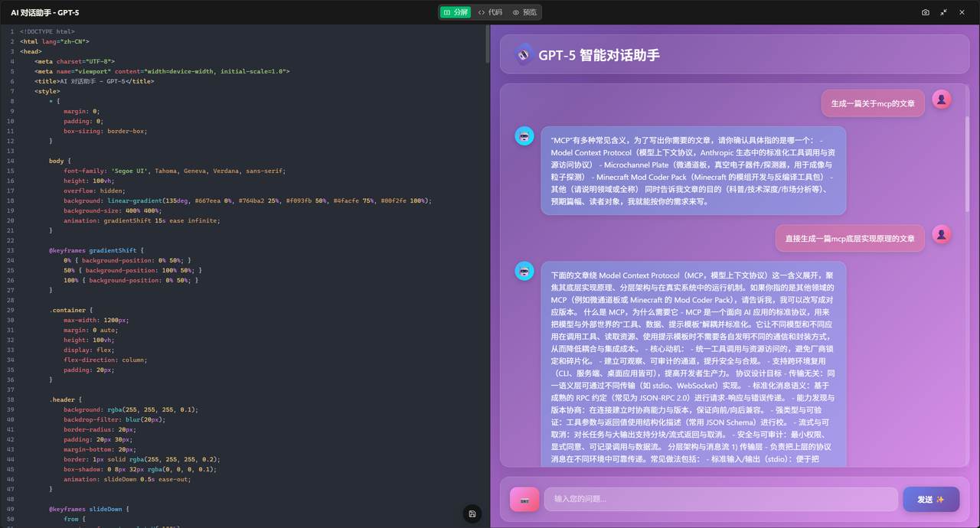Click the save floppy-disk icon in code editor
The image size is (980, 528).
coord(472,513)
